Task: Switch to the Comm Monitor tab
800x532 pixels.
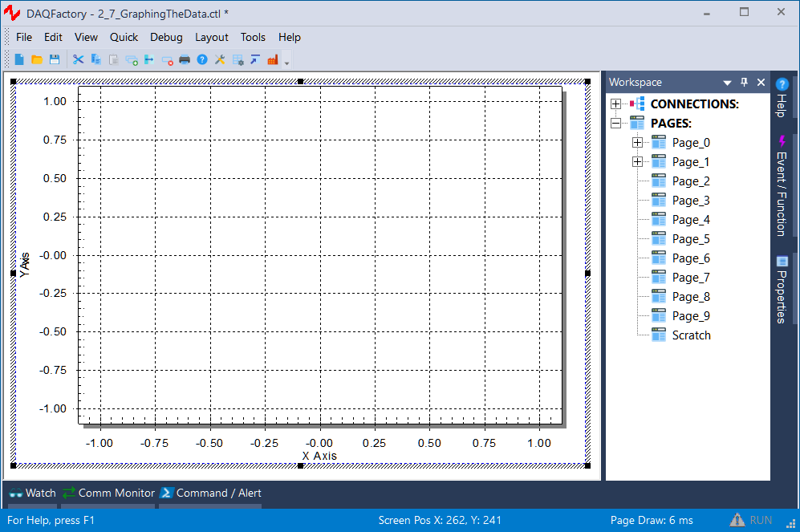Action: [108, 493]
